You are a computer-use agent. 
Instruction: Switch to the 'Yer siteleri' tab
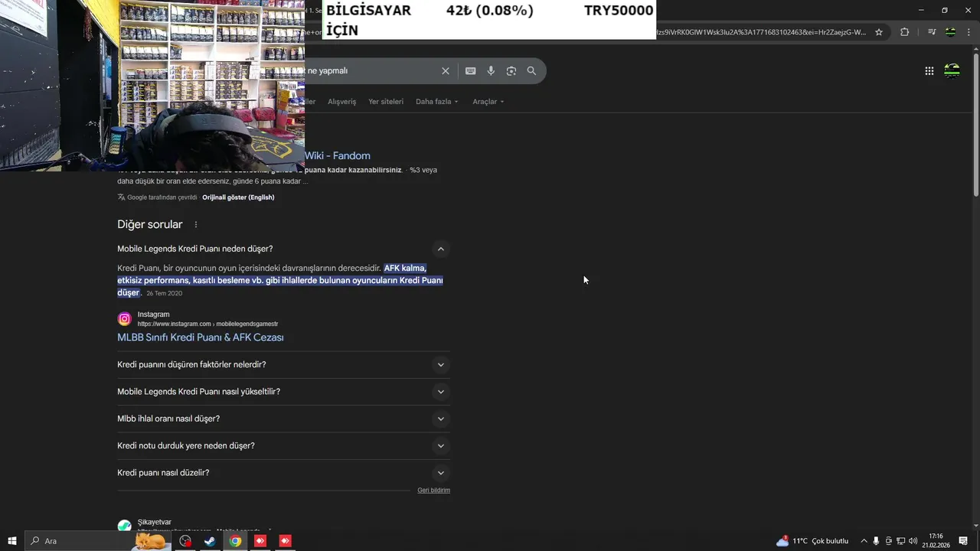(386, 102)
